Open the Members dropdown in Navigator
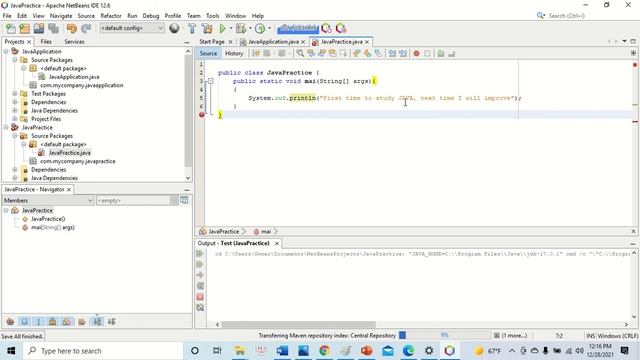The image size is (640, 360). [48, 200]
